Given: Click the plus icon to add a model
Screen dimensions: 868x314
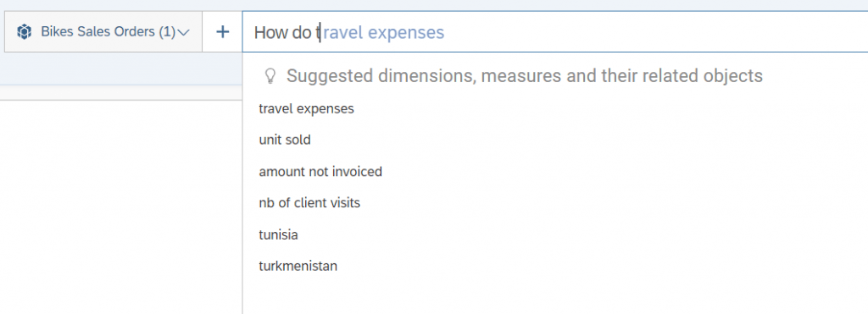Looking at the screenshot, I should pos(222,32).
